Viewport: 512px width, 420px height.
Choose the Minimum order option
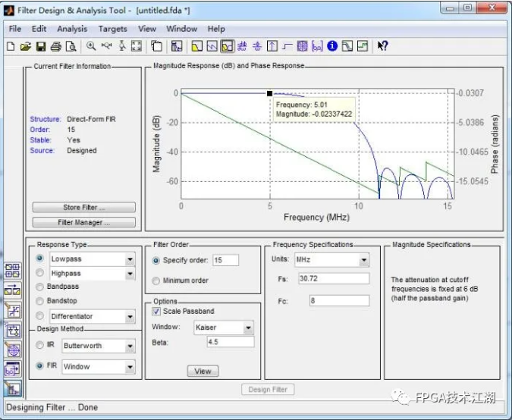pyautogui.click(x=156, y=281)
